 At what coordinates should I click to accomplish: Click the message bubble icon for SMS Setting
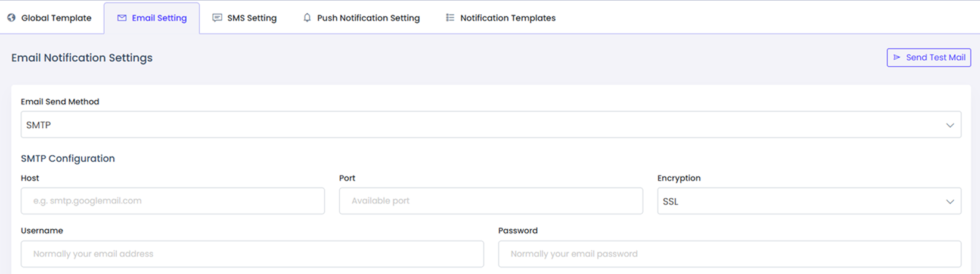click(217, 18)
